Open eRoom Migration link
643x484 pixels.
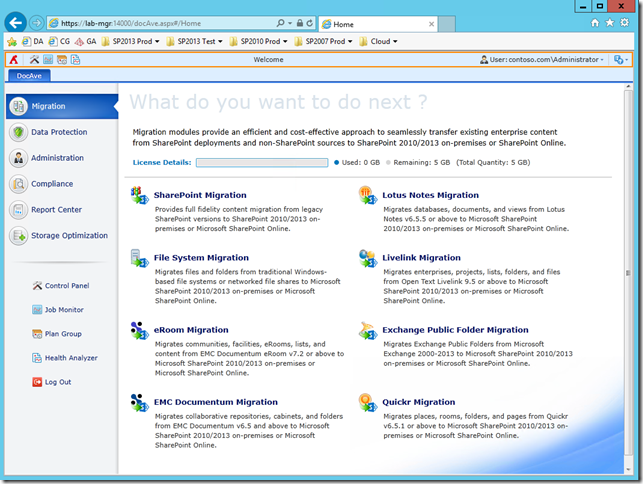click(x=191, y=330)
